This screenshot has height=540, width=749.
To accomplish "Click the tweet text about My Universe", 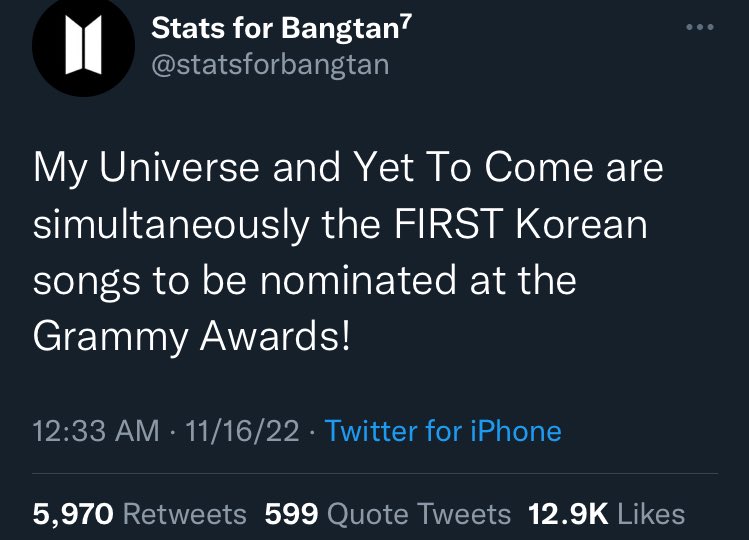I will pos(348,253).
